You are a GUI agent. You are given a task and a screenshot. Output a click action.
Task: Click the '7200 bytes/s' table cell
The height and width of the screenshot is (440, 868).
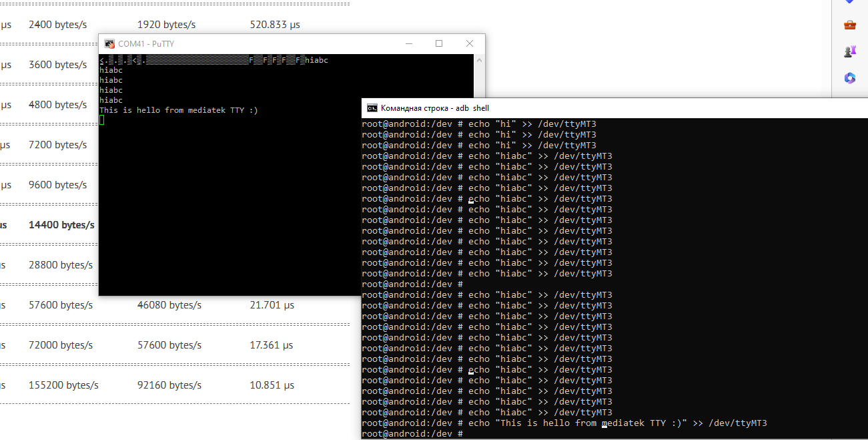[57, 145]
